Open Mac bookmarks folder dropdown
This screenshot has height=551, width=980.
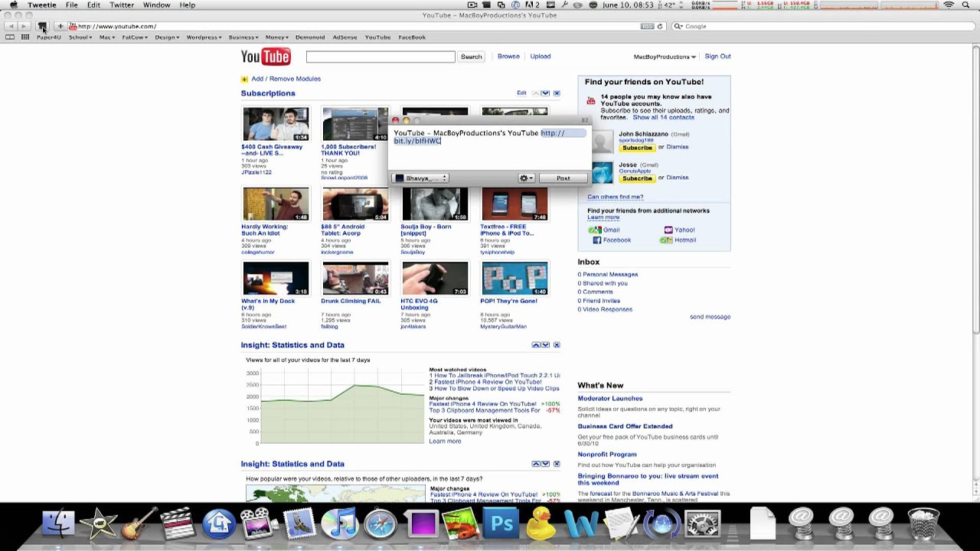point(106,37)
